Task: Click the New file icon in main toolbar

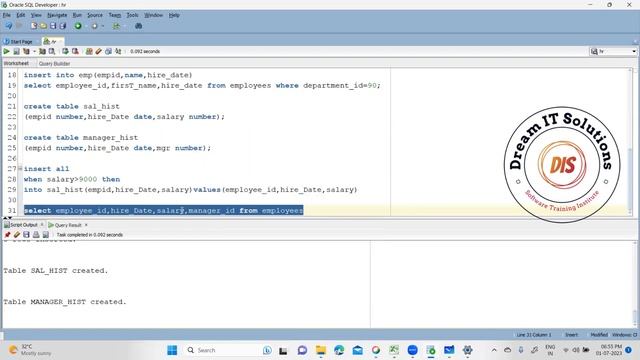Action: click(34, 26)
